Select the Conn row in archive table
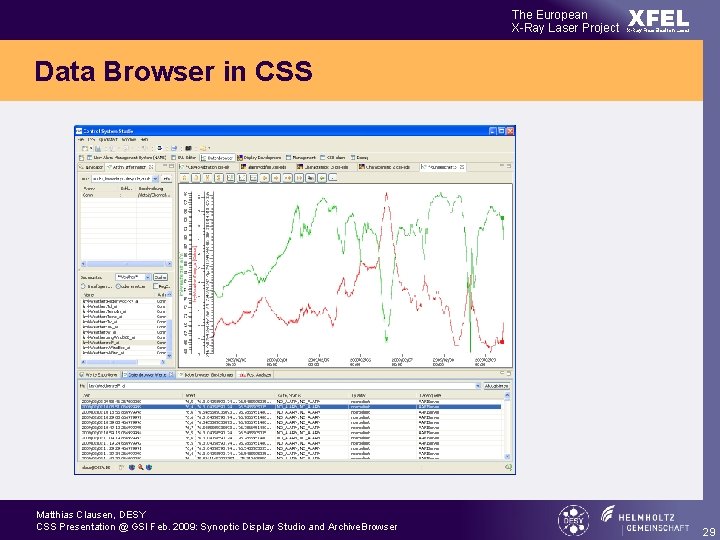The width and height of the screenshot is (720, 540). pyautogui.click(x=126, y=195)
